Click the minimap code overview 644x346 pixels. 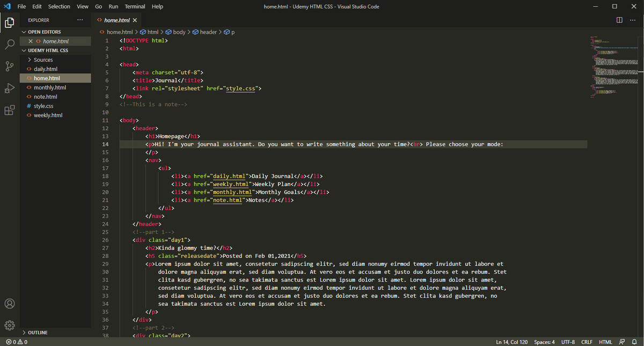[614, 68]
